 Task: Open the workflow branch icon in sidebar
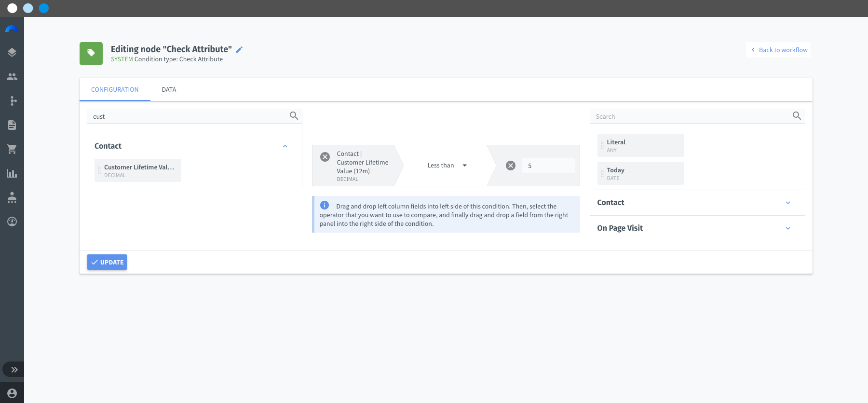click(13, 101)
